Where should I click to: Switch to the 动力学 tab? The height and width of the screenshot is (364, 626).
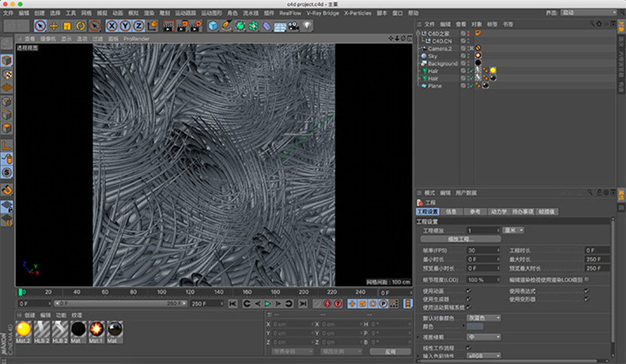499,212
